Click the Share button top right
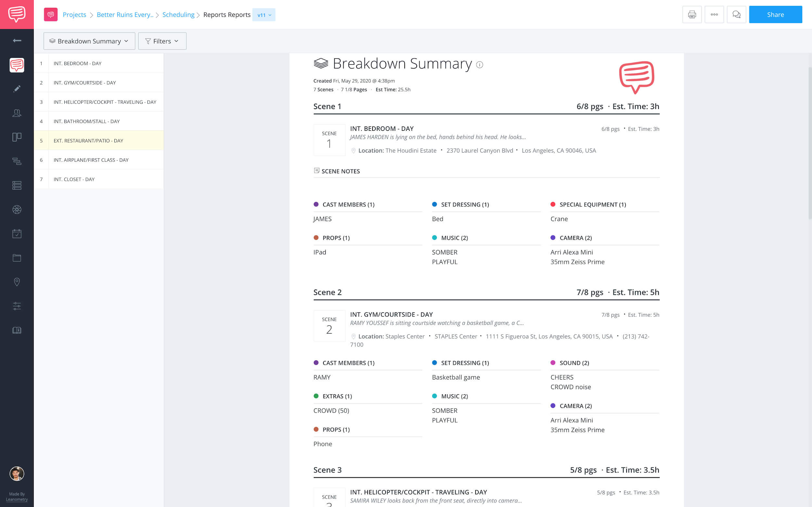 click(x=775, y=15)
